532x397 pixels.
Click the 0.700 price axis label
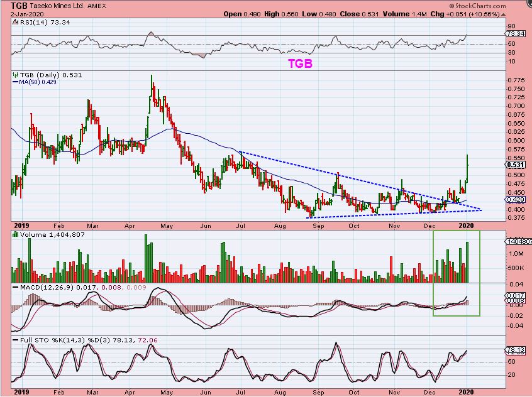point(516,106)
